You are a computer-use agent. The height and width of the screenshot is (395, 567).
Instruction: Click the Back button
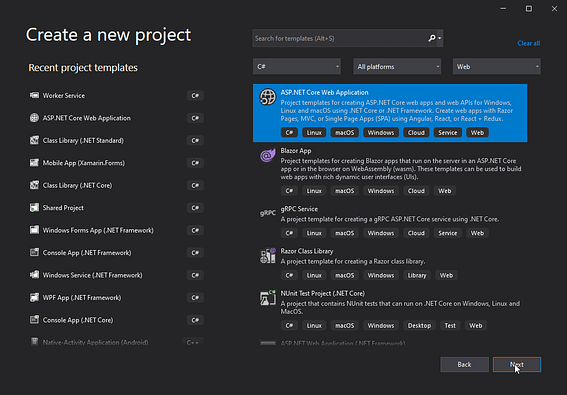click(x=465, y=365)
